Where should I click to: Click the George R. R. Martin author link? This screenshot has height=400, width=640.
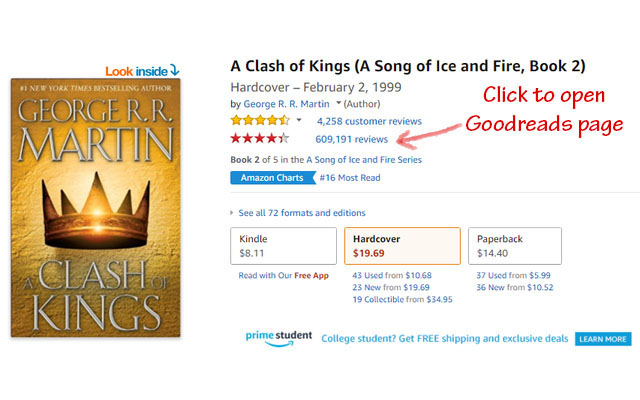286,104
